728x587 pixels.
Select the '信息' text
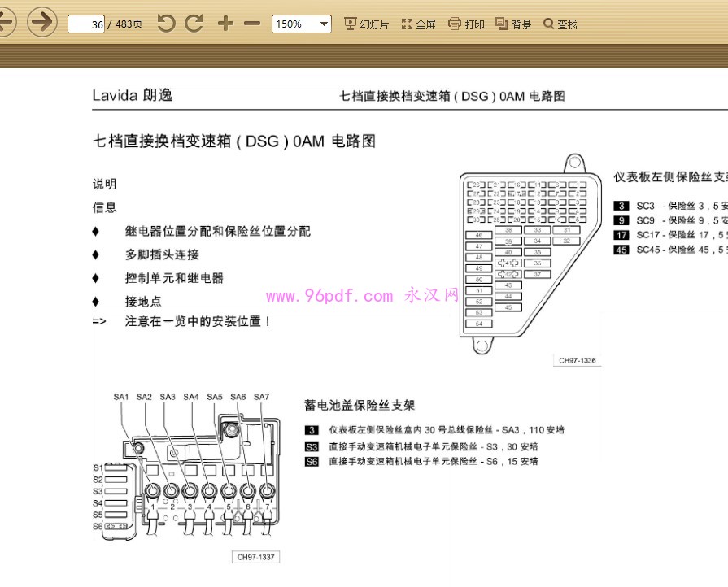[x=104, y=207]
